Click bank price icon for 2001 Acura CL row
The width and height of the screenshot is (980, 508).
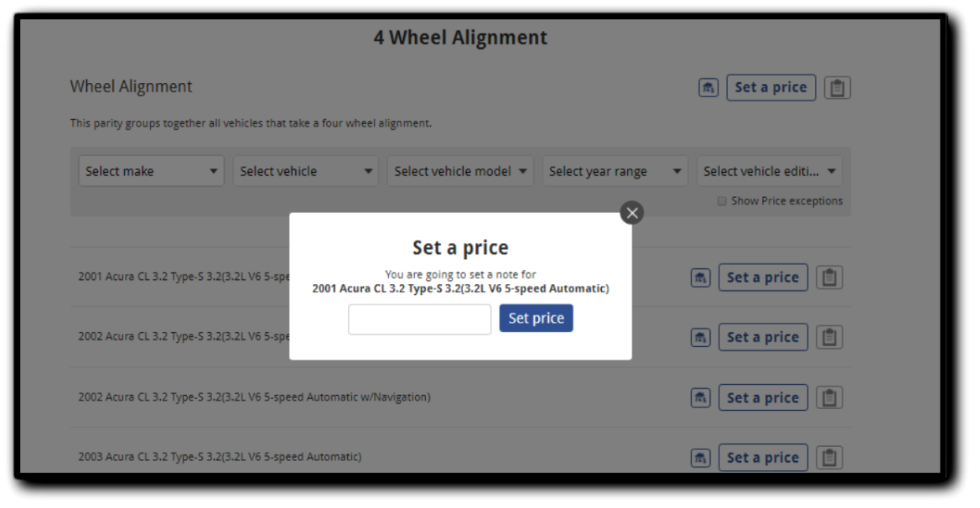pyautogui.click(x=700, y=277)
